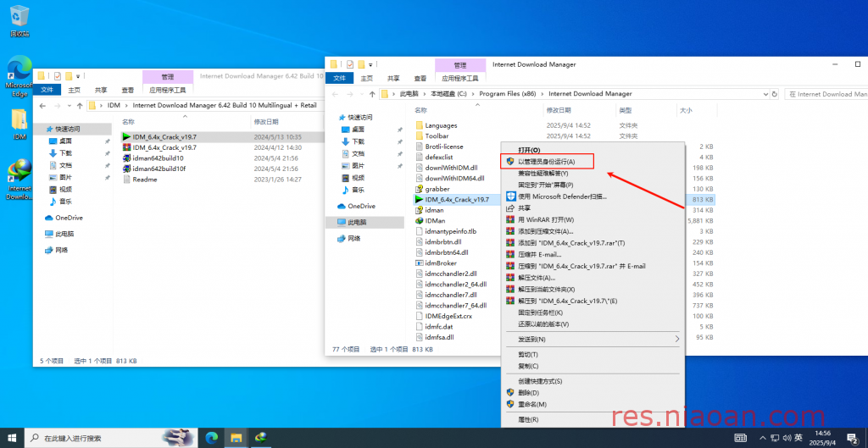868x448 pixels.
Task: Go back in the left Explorer window
Action: (x=42, y=105)
